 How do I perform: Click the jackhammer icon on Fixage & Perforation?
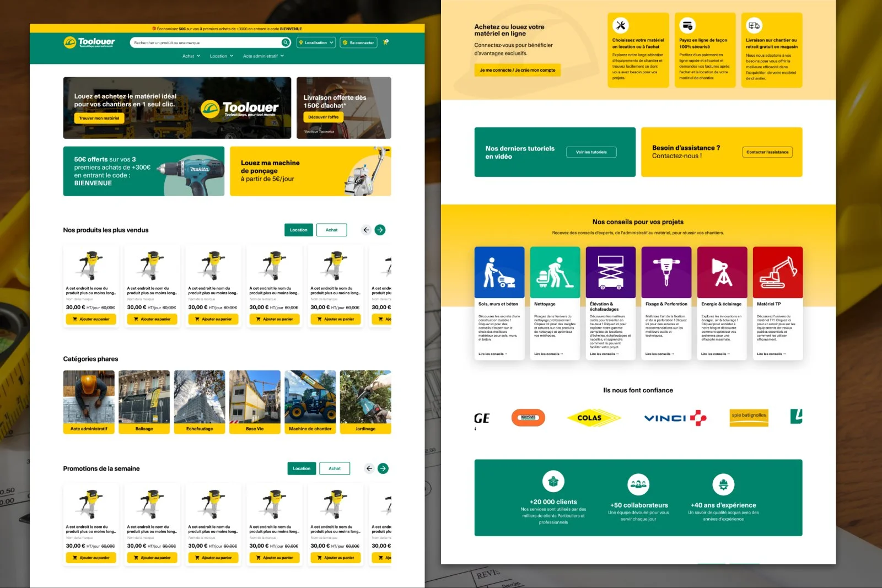[666, 271]
